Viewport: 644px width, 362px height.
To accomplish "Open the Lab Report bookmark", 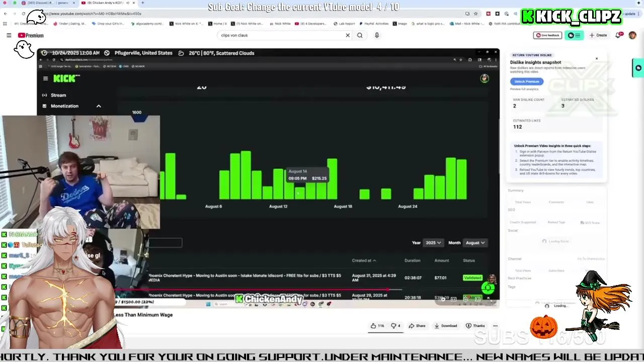I will click(x=344, y=24).
